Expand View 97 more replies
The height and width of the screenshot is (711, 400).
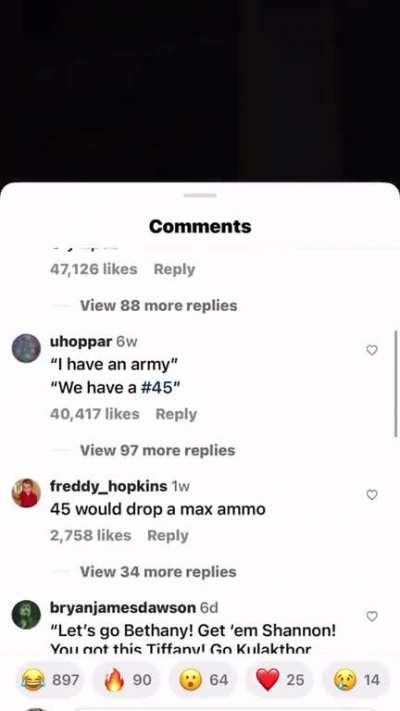(x=157, y=450)
